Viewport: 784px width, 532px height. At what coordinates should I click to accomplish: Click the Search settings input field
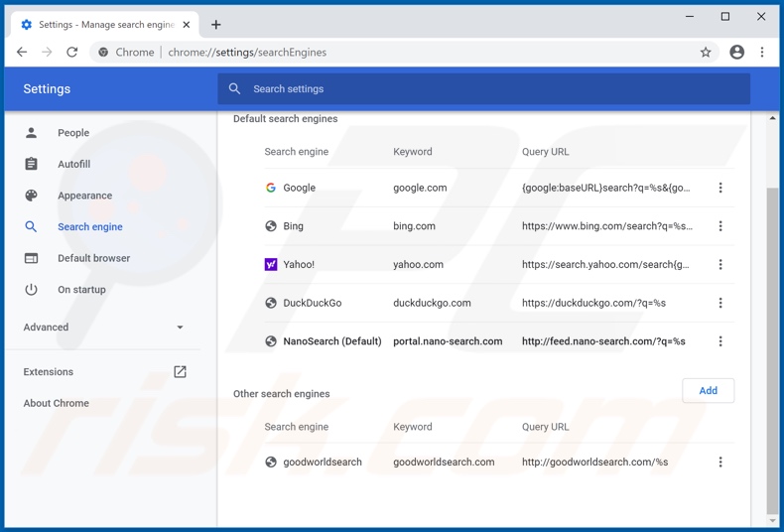(484, 89)
